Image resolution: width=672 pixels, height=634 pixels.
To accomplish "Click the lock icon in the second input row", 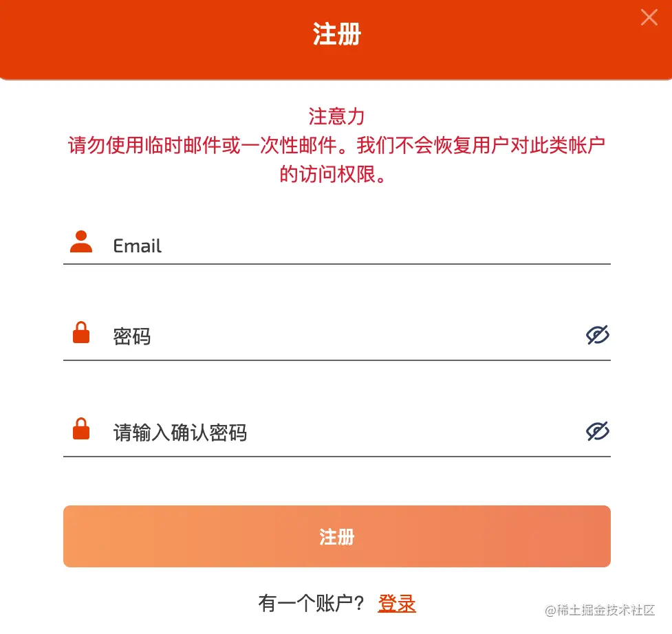I will pos(80,333).
